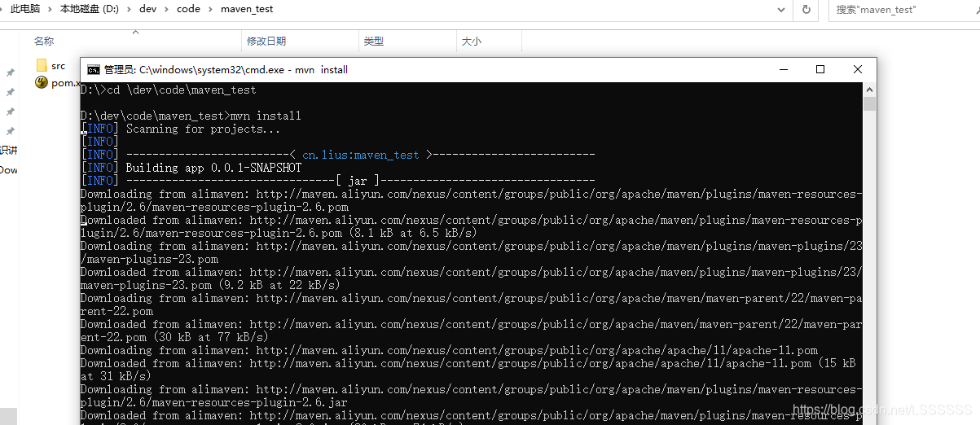
Task: Sort by 名称 column header
Action: pos(44,42)
